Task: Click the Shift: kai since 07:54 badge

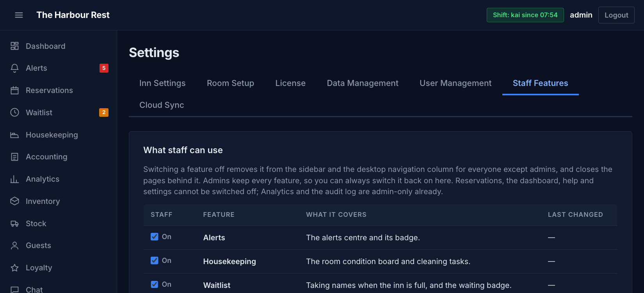Action: tap(525, 15)
